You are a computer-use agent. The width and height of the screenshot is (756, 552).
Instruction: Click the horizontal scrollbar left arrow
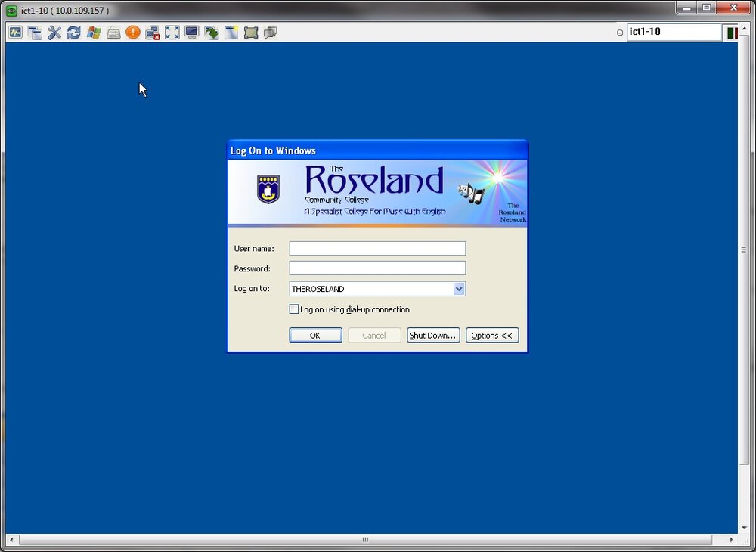point(11,540)
